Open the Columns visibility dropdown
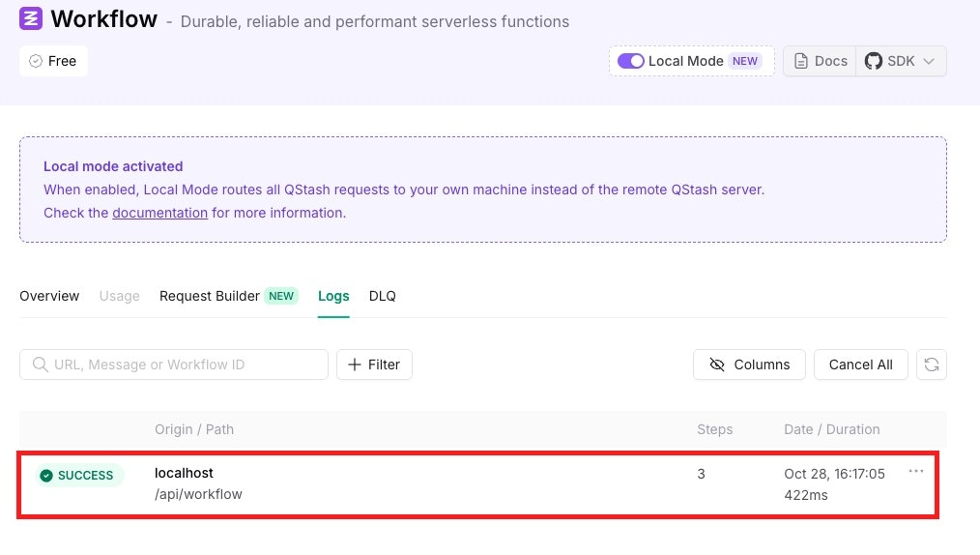Viewport: 980px width, 555px height. point(749,365)
